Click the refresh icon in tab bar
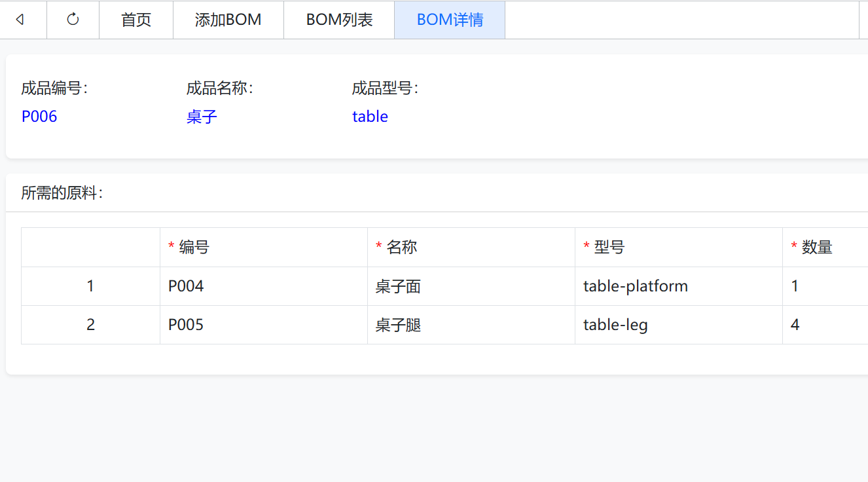Screen dimensions: 868x482 [73, 20]
